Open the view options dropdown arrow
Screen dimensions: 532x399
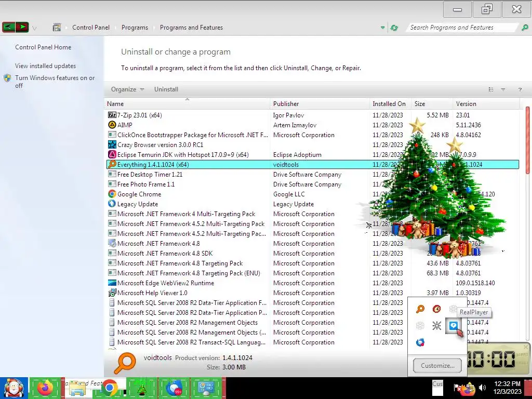[x=503, y=89]
